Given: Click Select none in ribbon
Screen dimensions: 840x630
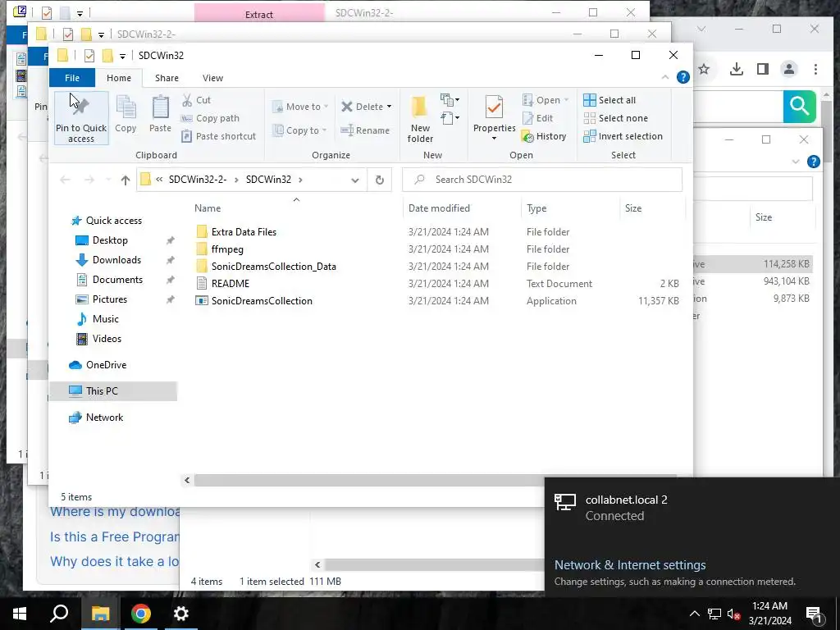Looking at the screenshot, I should [x=615, y=118].
